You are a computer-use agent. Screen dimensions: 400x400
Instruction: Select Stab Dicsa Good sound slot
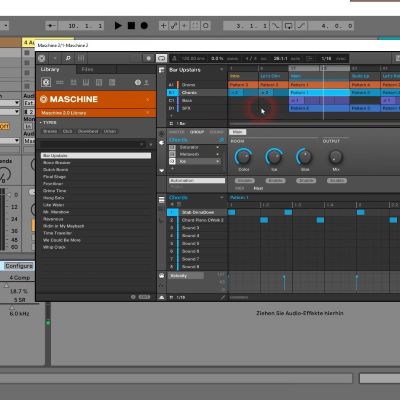[197, 212]
